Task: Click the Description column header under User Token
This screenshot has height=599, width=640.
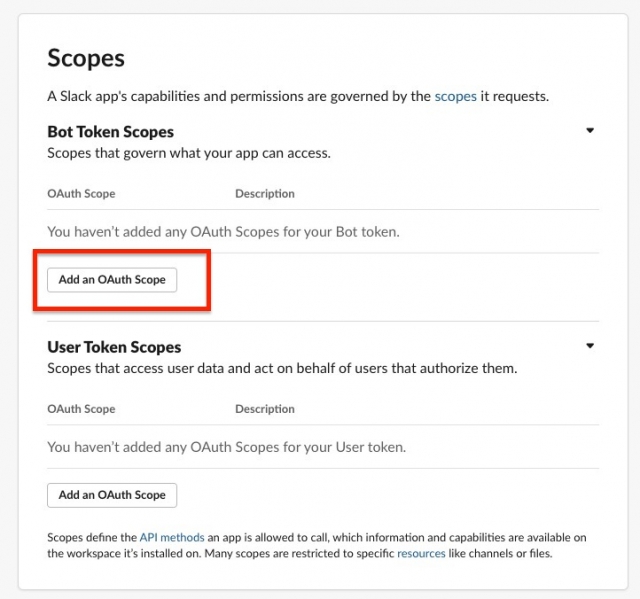Action: pyautogui.click(x=265, y=409)
